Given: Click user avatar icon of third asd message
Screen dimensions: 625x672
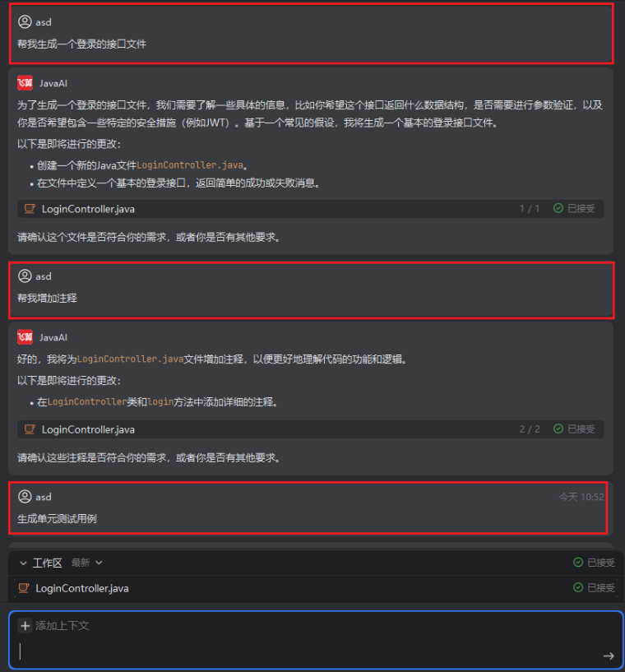Looking at the screenshot, I should [x=25, y=496].
